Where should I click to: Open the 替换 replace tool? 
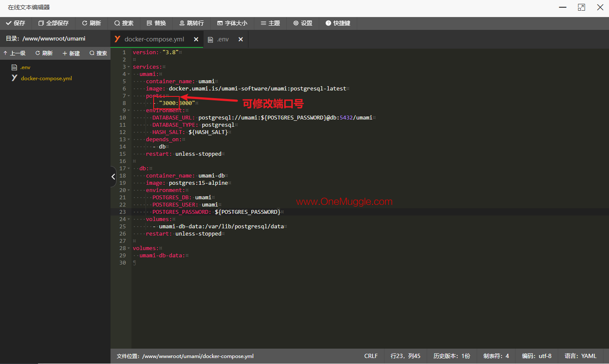(x=156, y=23)
